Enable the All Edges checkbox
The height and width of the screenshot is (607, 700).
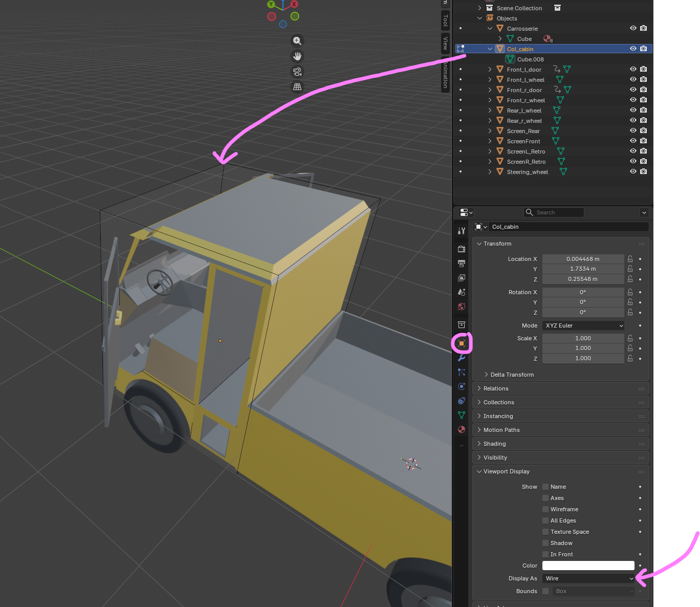(545, 521)
